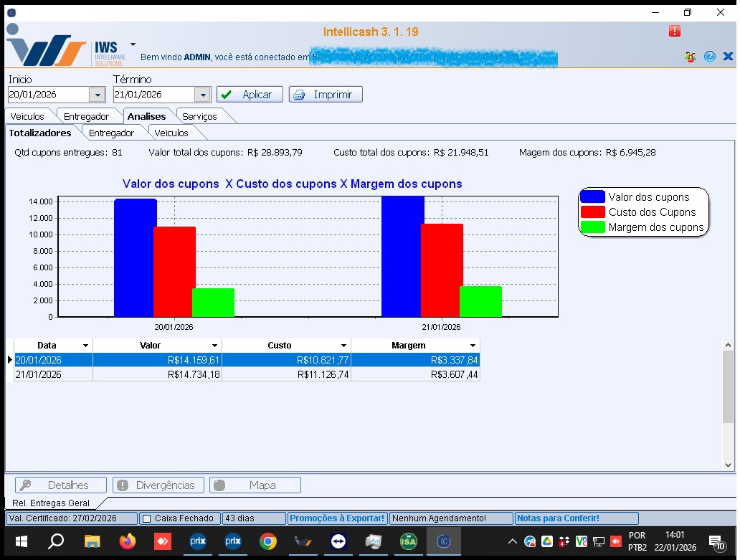Click the blue help question mark icon
This screenshot has height=560, width=740.
(x=709, y=57)
